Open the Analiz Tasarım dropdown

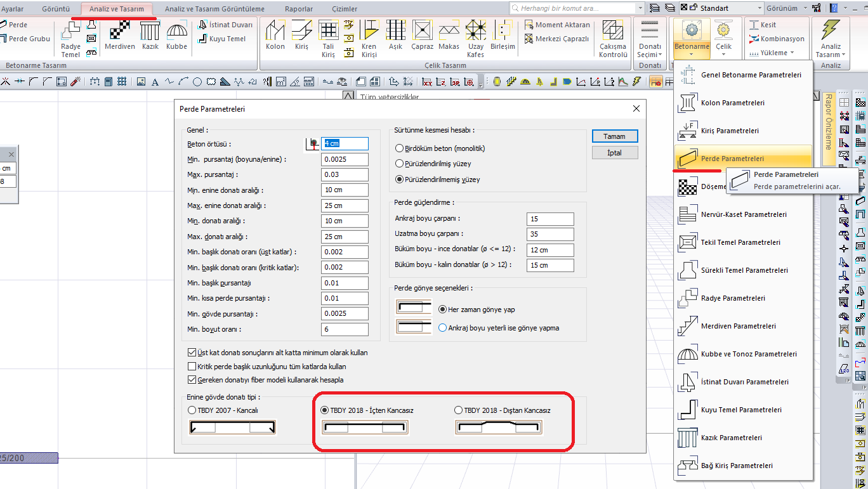pyautogui.click(x=831, y=39)
